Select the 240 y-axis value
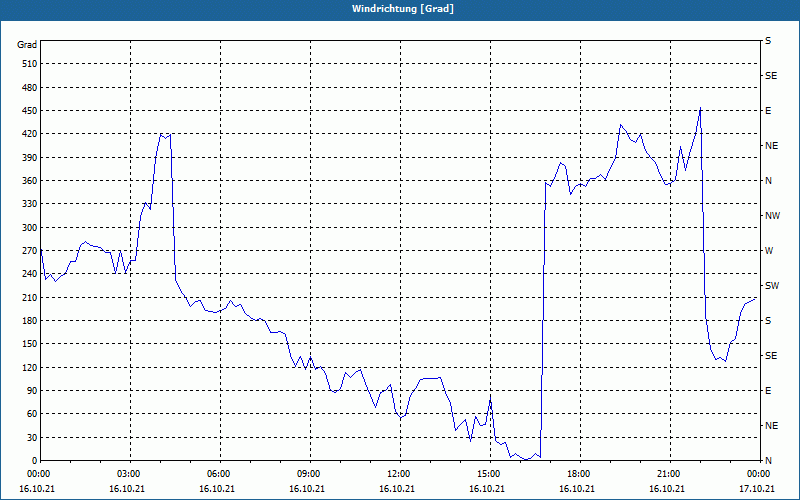The width and height of the screenshot is (800, 500). click(x=30, y=274)
